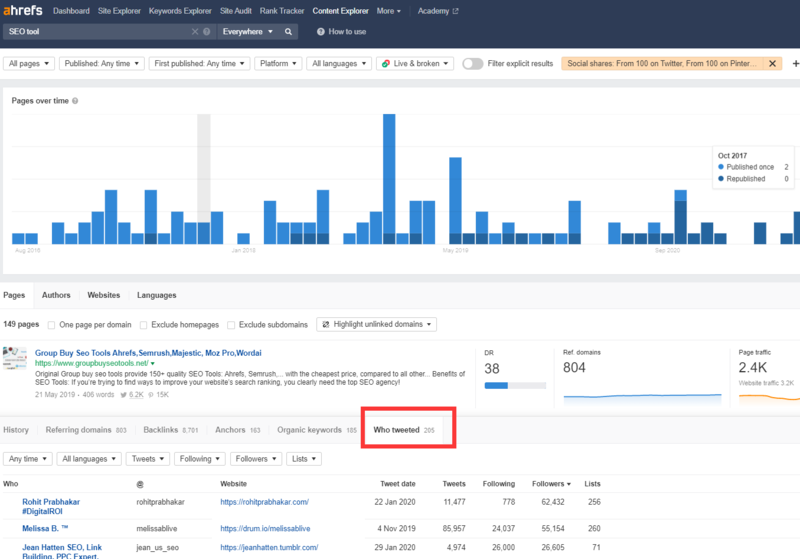
Task: Open the All languages top filter
Action: point(339,63)
